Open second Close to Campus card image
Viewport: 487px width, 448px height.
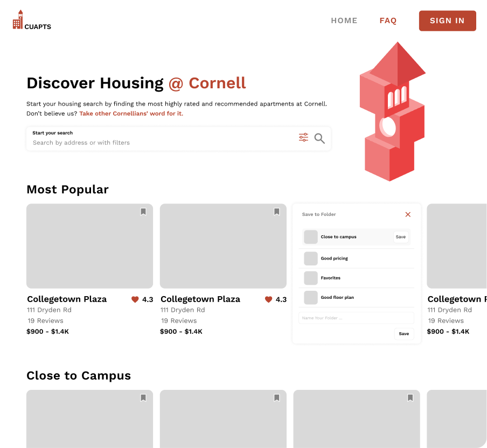(x=224, y=419)
